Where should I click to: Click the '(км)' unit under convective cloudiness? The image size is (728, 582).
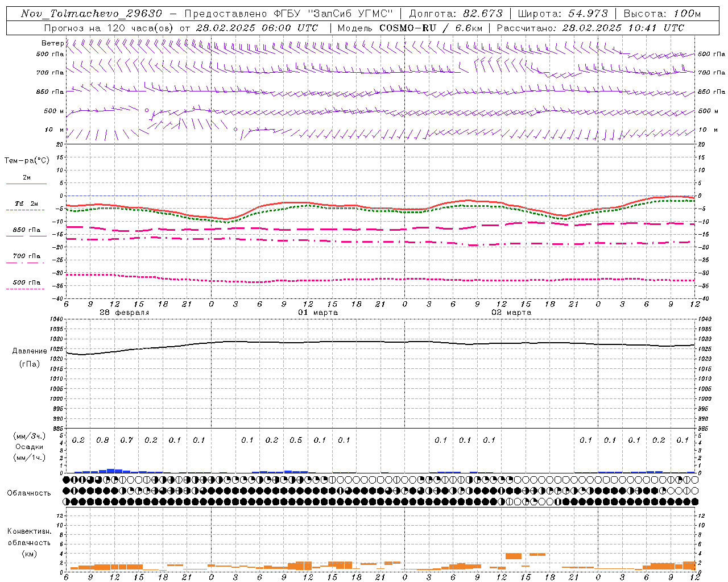30,554
